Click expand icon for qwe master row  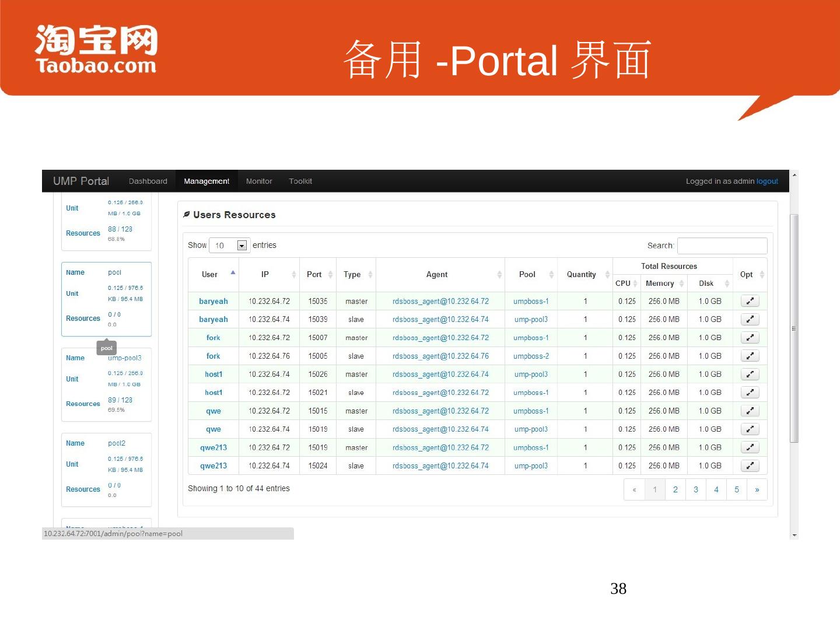tap(750, 411)
